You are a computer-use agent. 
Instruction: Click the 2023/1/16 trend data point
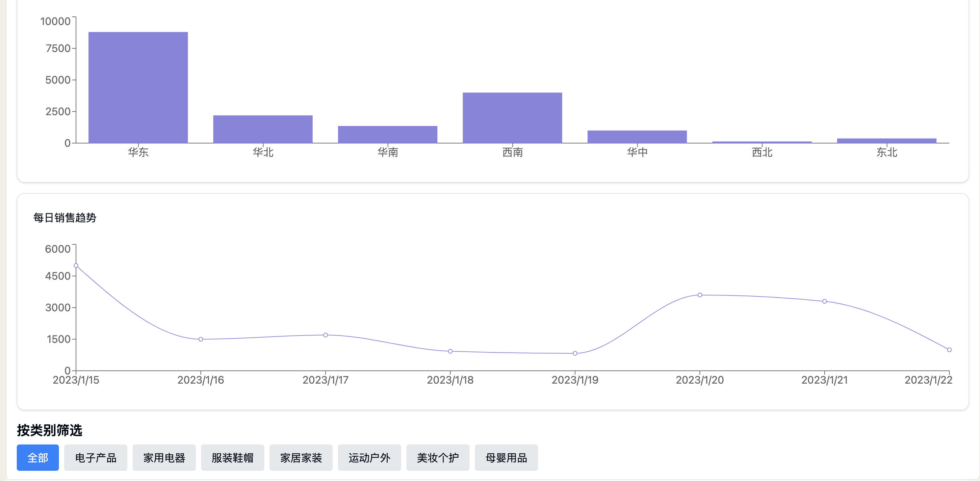tap(201, 339)
